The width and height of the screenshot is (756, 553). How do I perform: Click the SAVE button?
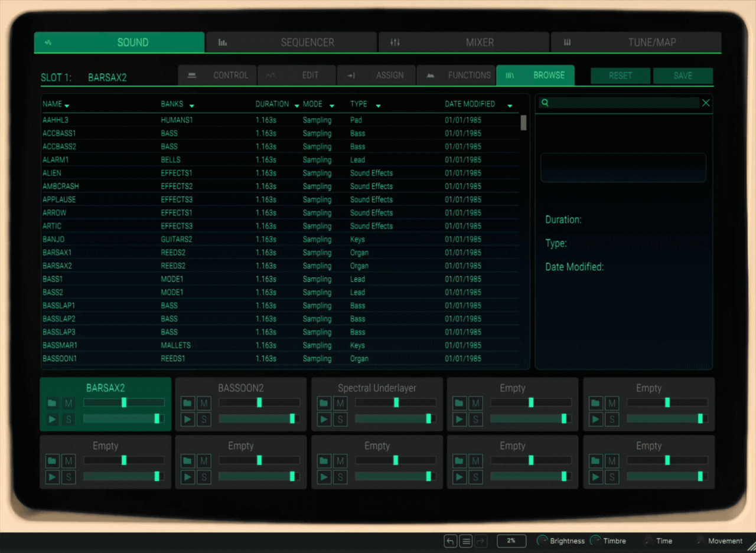coord(683,76)
